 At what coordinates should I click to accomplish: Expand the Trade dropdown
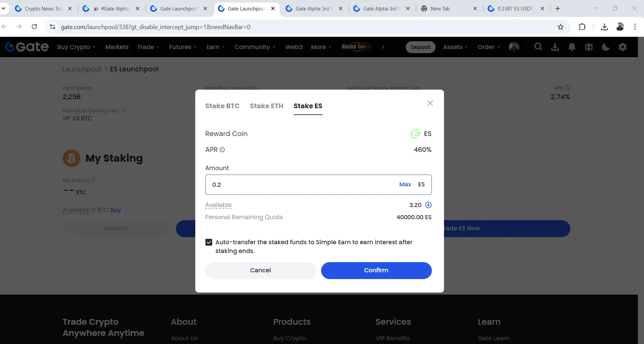coord(148,47)
